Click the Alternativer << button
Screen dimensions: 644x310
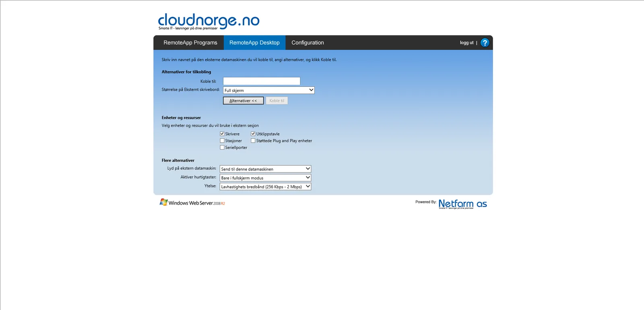pyautogui.click(x=243, y=101)
